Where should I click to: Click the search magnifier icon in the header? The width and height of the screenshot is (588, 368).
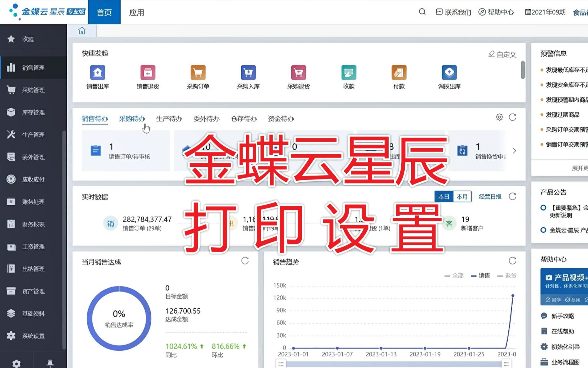coord(422,12)
